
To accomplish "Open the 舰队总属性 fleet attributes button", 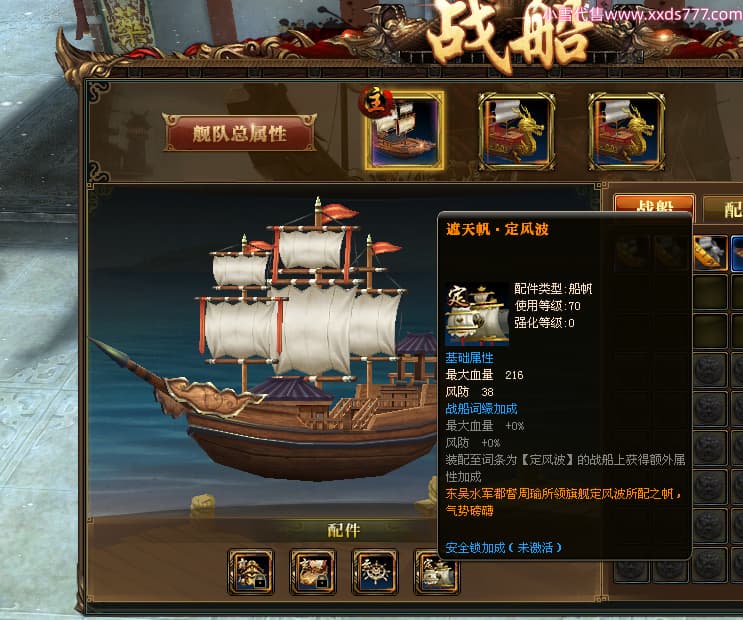I will pos(239,133).
